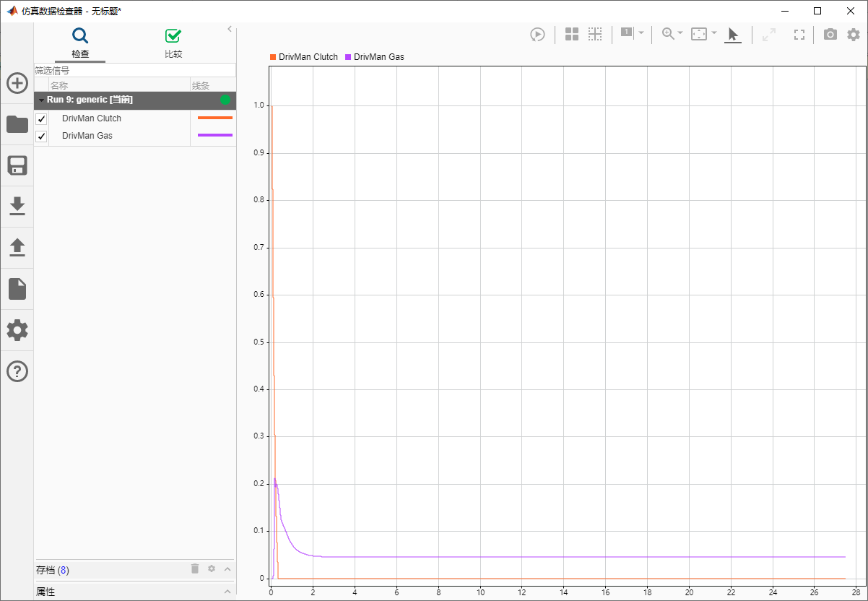This screenshot has height=601, width=868.
Task: Click the open folder icon in sidebar
Action: (x=17, y=124)
